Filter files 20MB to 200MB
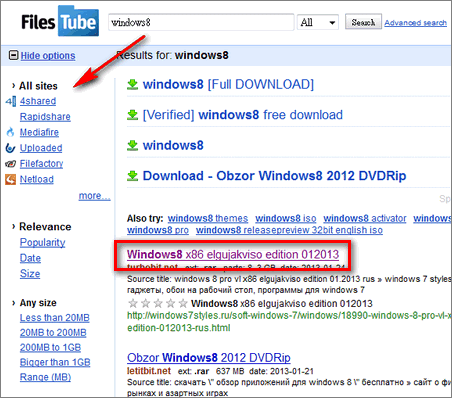This screenshot has width=452, height=398. [x=53, y=333]
